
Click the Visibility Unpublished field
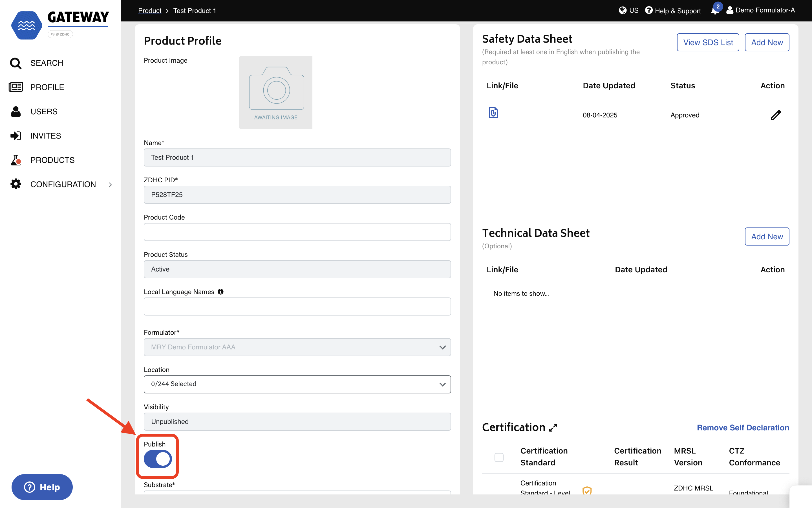click(297, 422)
